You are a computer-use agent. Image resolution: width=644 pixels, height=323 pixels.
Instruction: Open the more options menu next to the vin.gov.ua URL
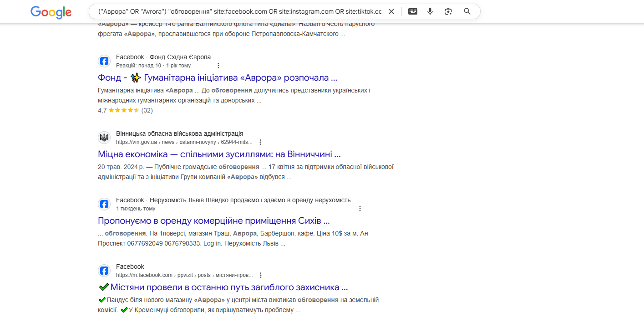coord(260,142)
